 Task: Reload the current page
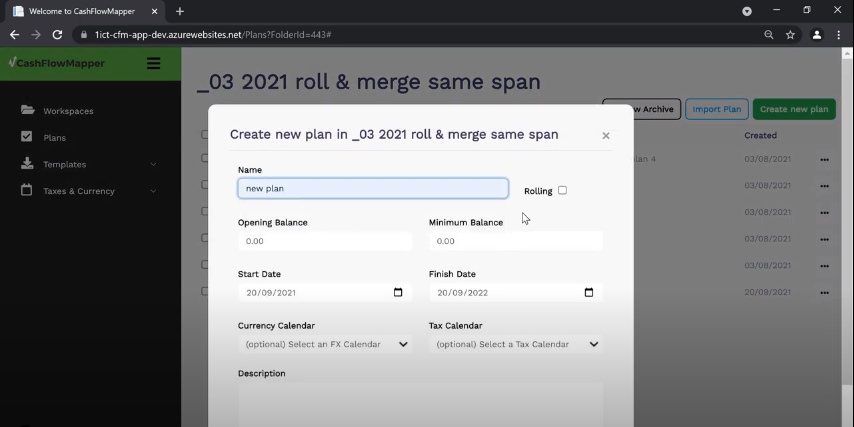coord(57,35)
